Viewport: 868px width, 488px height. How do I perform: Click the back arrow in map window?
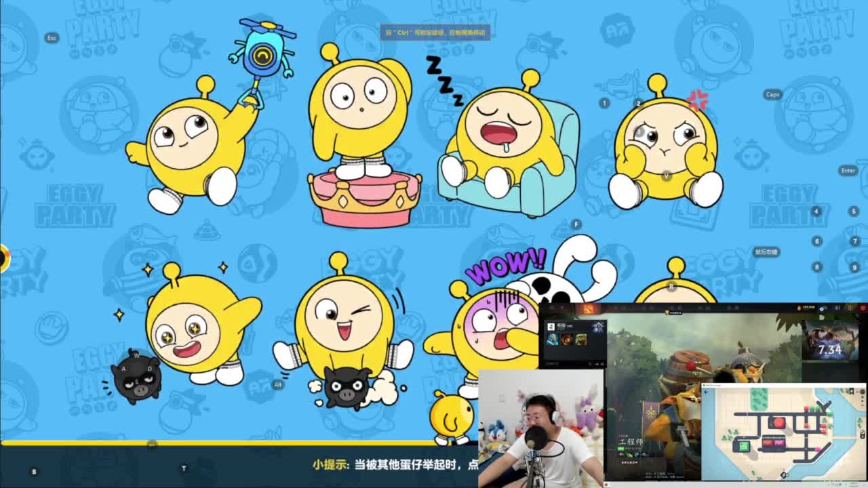coord(707,392)
